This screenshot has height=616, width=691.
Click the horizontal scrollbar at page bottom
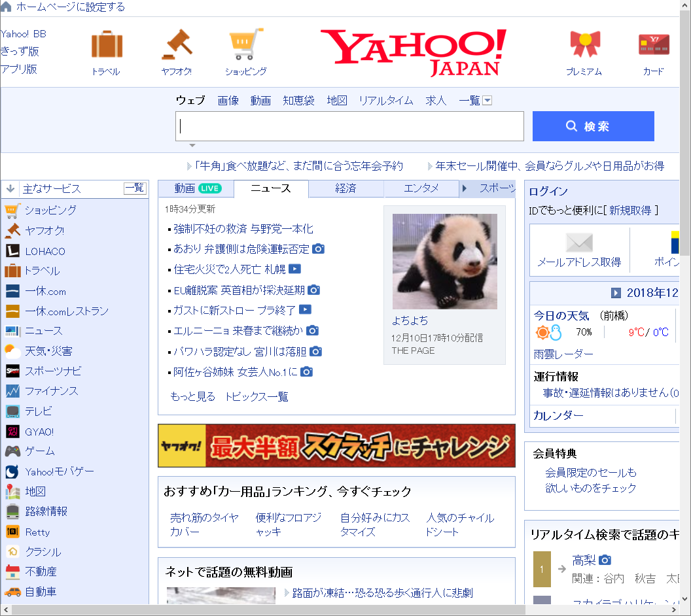point(268,610)
